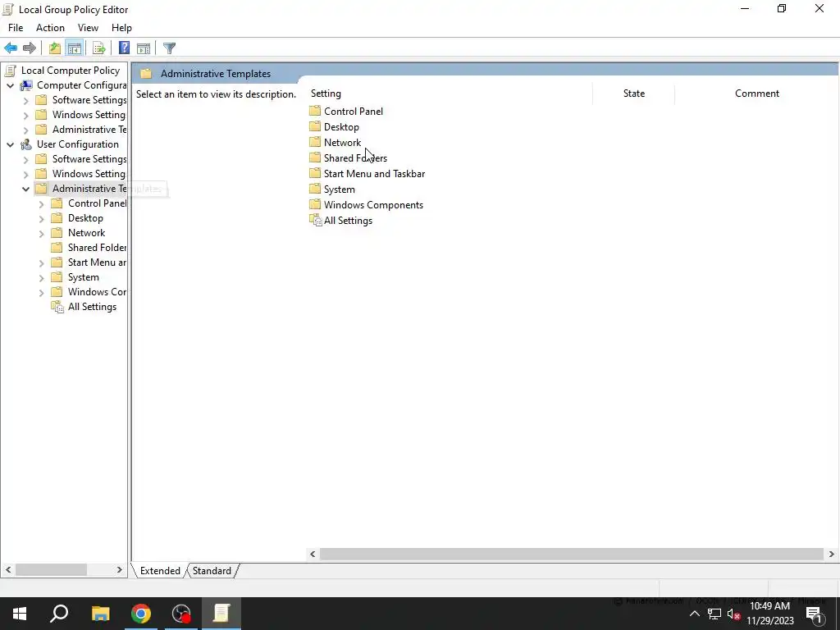This screenshot has width=840, height=630.
Task: Expand Control Panel tree node
Action: tap(41, 203)
